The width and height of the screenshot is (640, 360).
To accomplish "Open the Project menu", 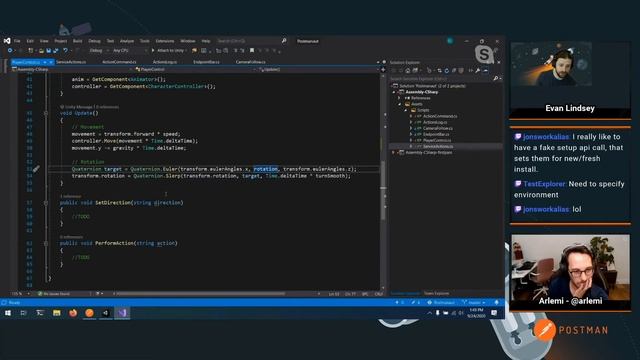I will coord(60,41).
